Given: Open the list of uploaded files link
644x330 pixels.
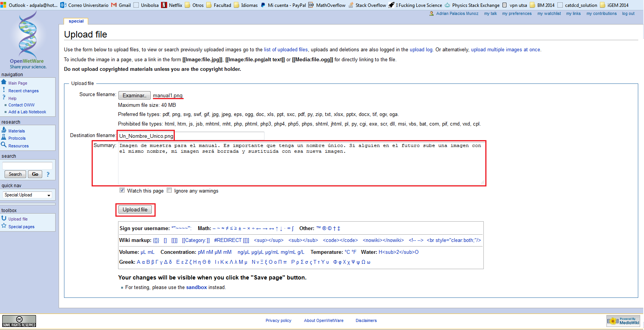Looking at the screenshot, I should tap(286, 50).
